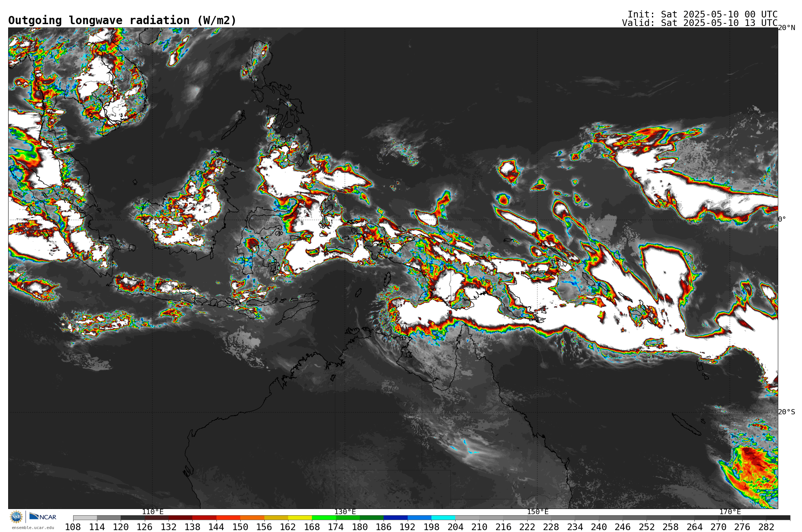Click the 170°E longitude label

click(730, 512)
